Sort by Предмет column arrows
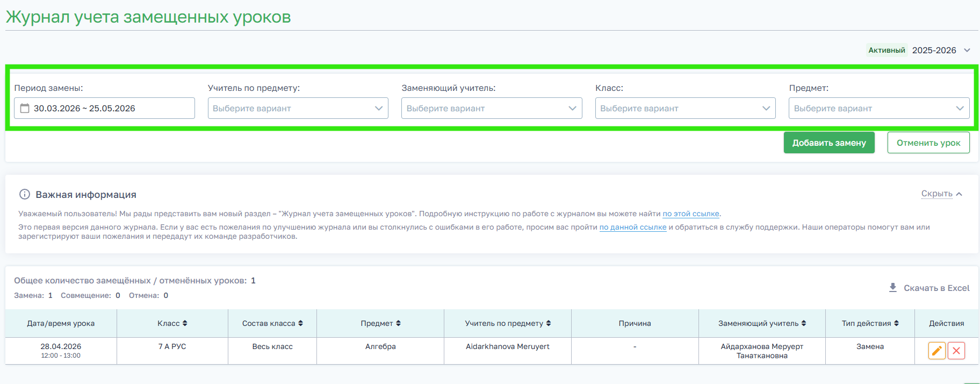Screen dimensions: 980x384 pos(398,323)
